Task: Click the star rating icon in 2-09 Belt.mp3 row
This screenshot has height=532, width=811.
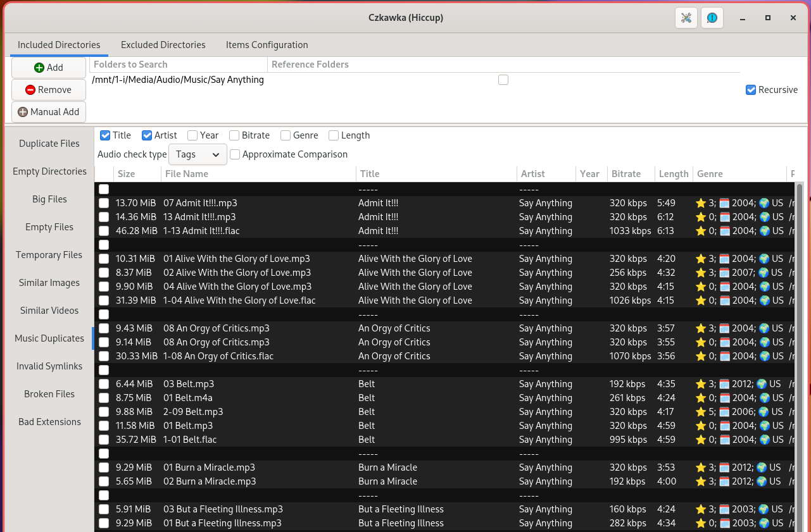Action: click(700, 412)
